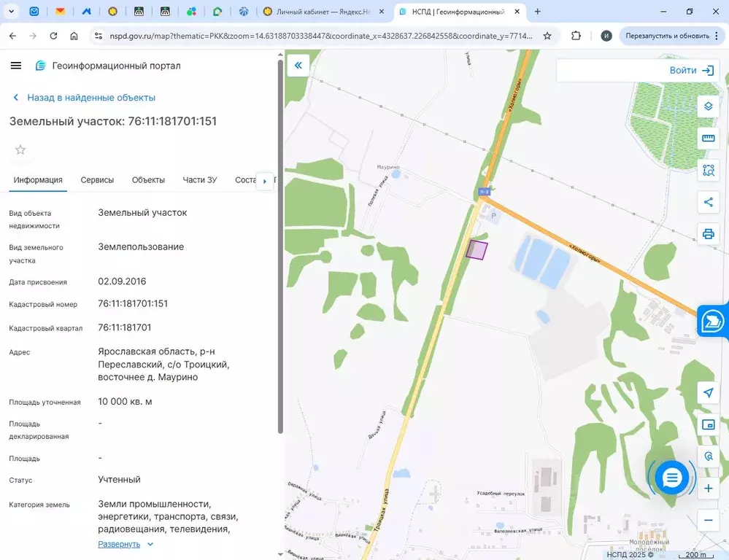
Task: Select the ruler measurement tool
Action: [708, 139]
